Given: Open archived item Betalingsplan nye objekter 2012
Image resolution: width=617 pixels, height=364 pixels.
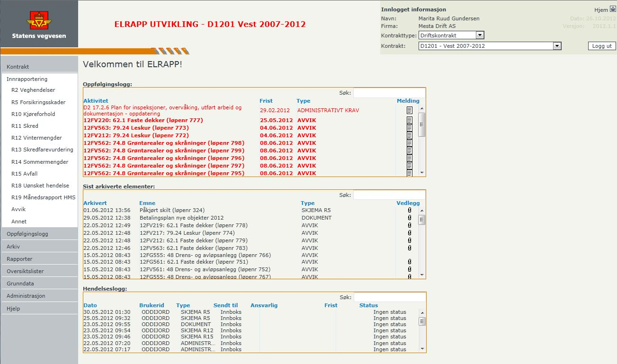Looking at the screenshot, I should (181, 218).
